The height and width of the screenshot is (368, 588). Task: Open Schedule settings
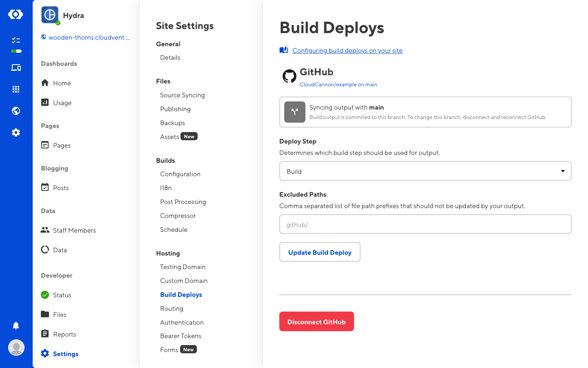coord(174,230)
